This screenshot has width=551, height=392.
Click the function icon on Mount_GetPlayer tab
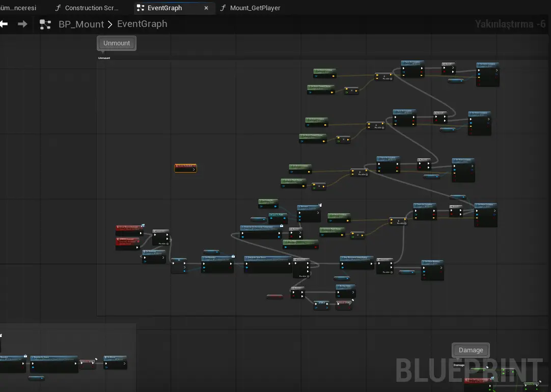click(x=223, y=8)
